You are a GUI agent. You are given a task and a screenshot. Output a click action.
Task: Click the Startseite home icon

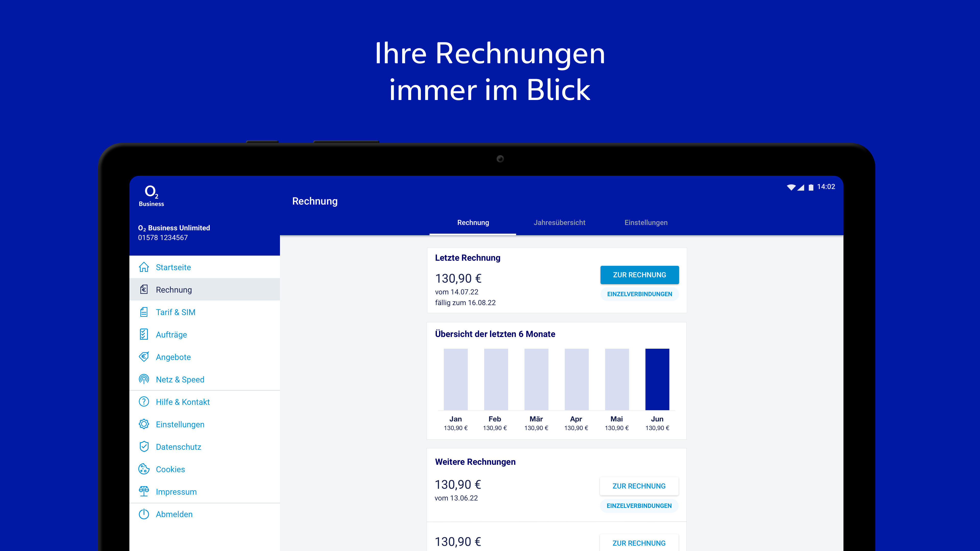tap(144, 267)
